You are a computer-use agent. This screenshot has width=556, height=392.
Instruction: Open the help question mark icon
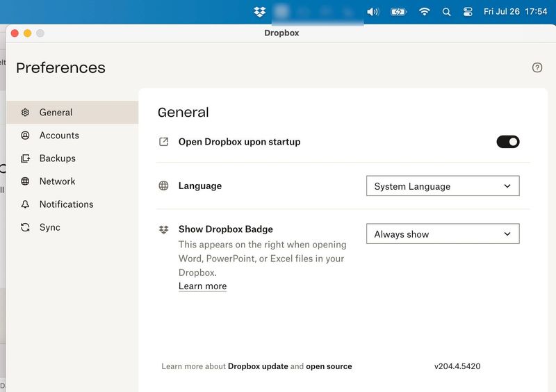(x=537, y=67)
